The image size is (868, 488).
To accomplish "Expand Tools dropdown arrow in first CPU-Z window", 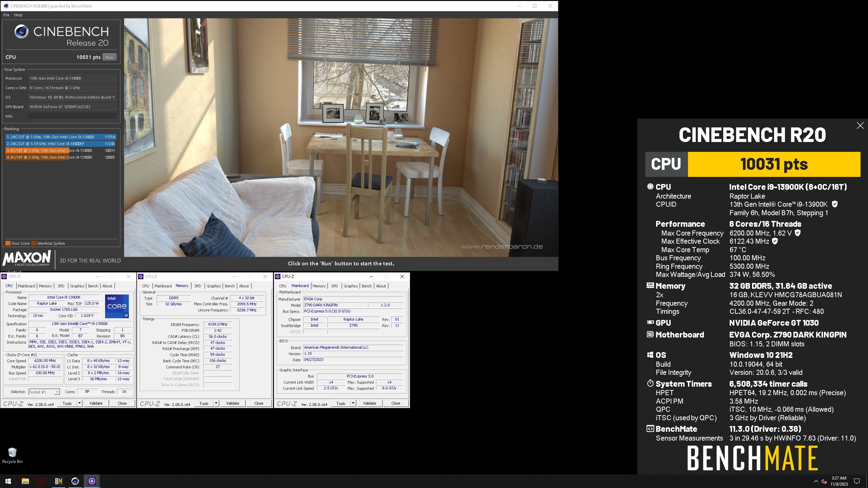I will pos(80,403).
